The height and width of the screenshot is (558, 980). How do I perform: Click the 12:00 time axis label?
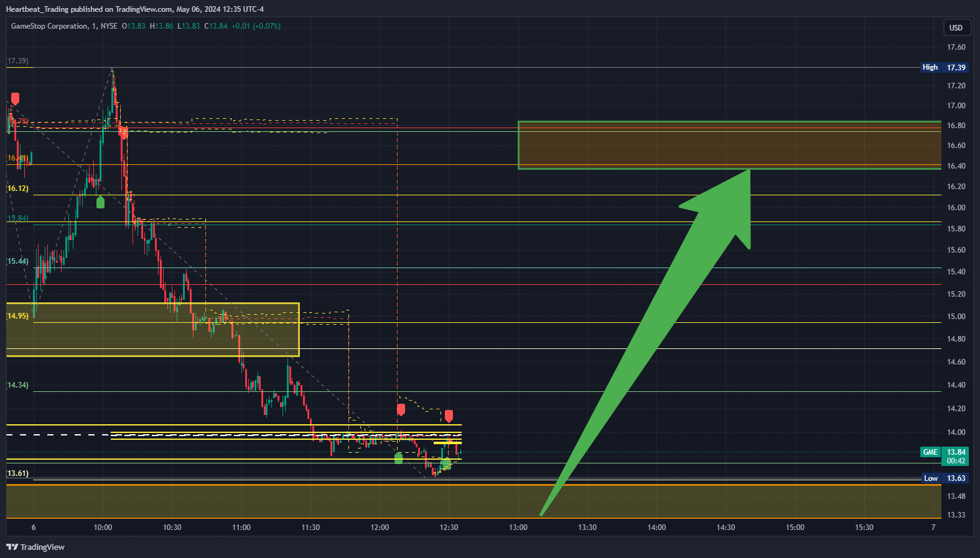click(x=380, y=528)
